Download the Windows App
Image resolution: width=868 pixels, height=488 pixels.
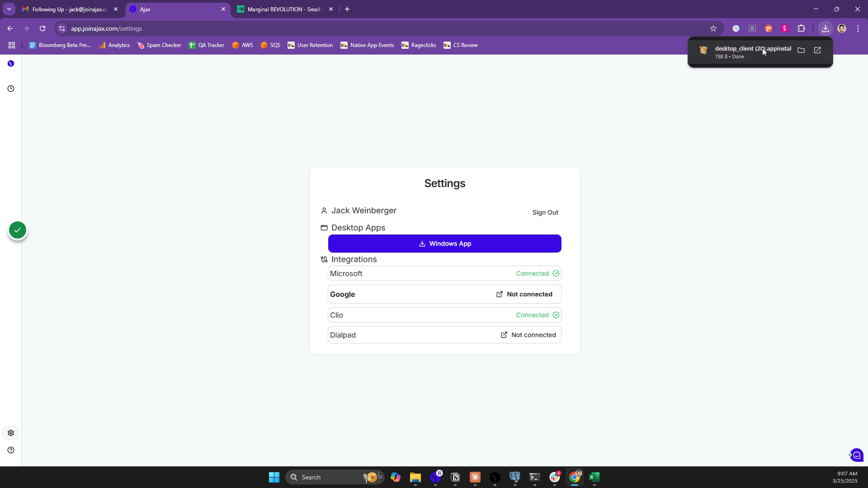pos(445,244)
